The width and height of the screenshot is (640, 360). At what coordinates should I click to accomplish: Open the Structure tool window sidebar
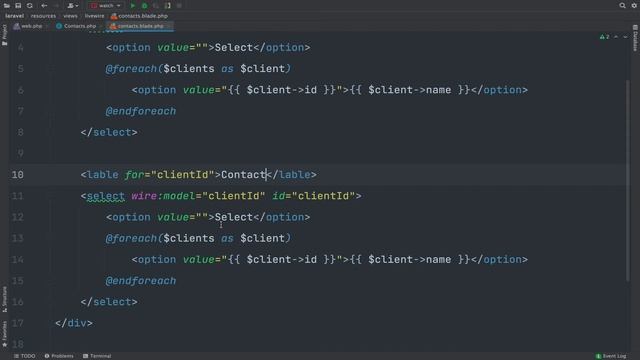[x=4, y=299]
